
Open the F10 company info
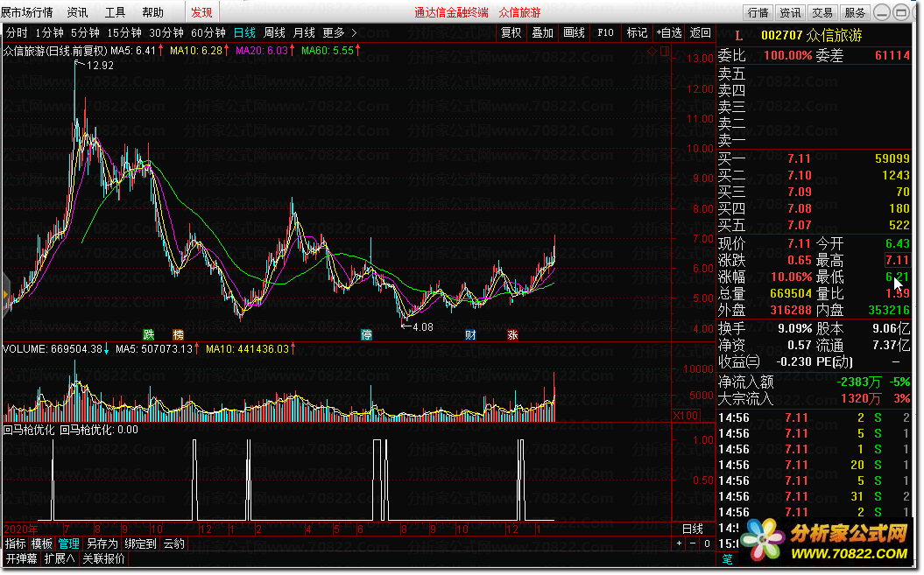[605, 33]
